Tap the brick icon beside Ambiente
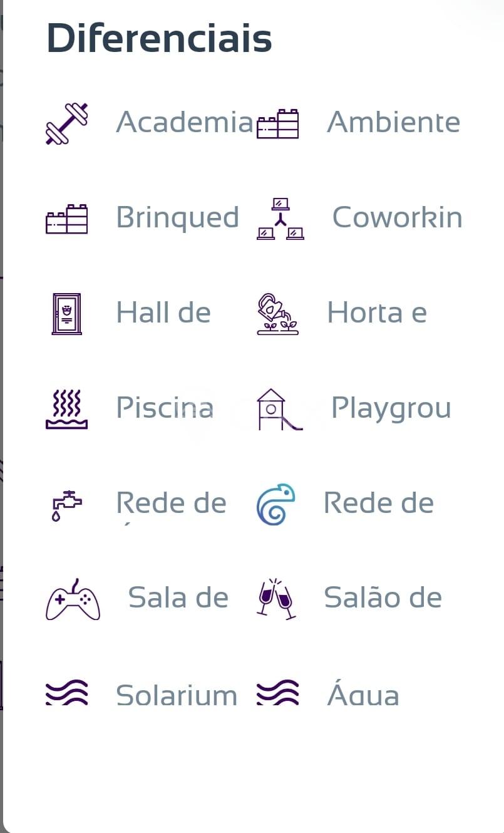 pos(278,123)
